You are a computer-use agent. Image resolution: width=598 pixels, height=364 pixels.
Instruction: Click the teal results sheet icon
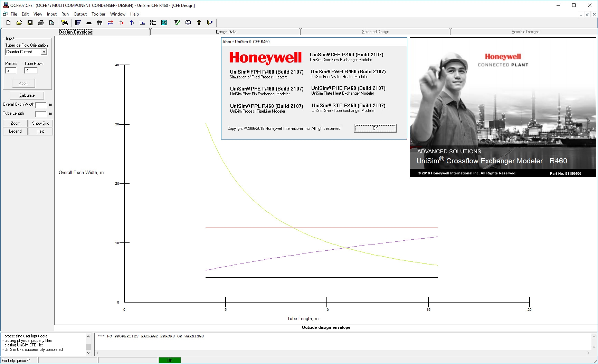[164, 23]
